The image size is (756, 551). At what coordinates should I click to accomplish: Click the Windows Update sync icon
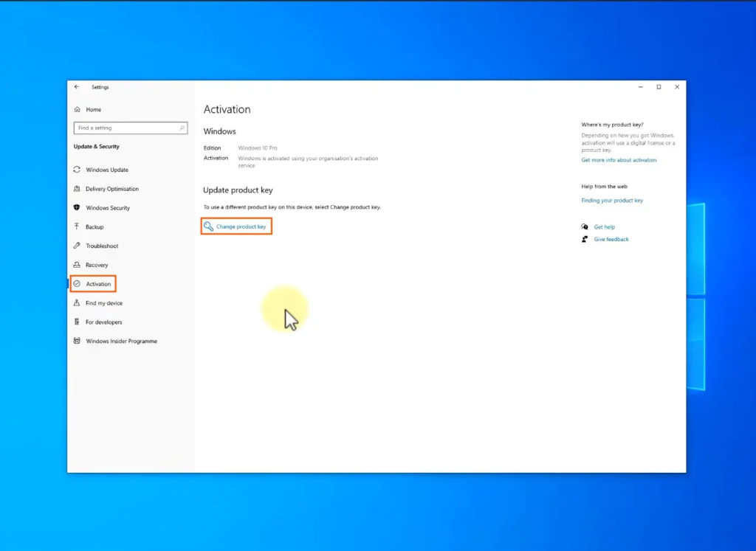point(77,170)
